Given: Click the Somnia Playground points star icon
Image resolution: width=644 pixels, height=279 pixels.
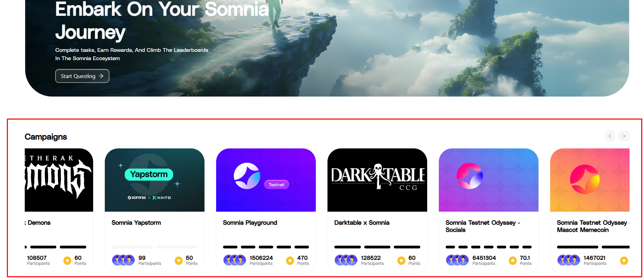Looking at the screenshot, I should coord(290,260).
